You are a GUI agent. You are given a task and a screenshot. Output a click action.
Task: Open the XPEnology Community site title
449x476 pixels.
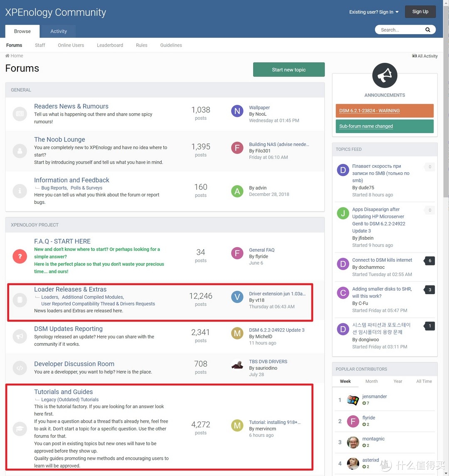click(x=56, y=12)
